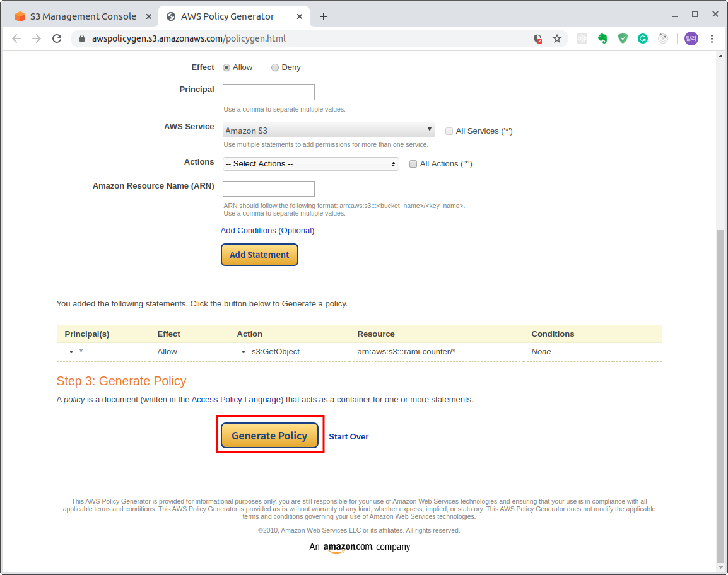Open the purple profile avatar

(691, 38)
